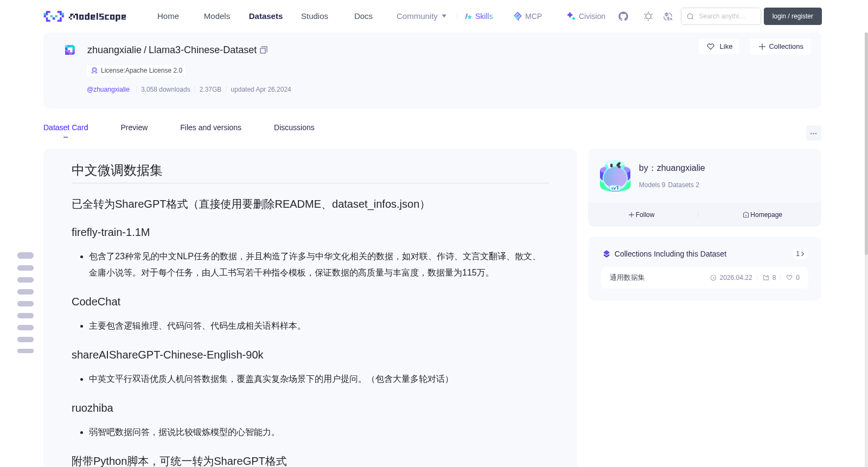The width and height of the screenshot is (868, 467).
Task: Click the ModelScope logo
Action: click(x=85, y=16)
